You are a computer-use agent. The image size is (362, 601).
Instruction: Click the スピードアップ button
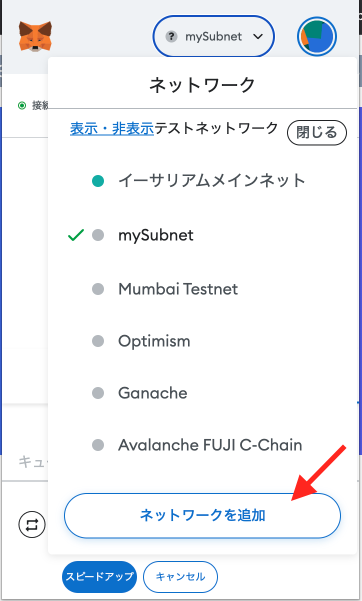[99, 576]
